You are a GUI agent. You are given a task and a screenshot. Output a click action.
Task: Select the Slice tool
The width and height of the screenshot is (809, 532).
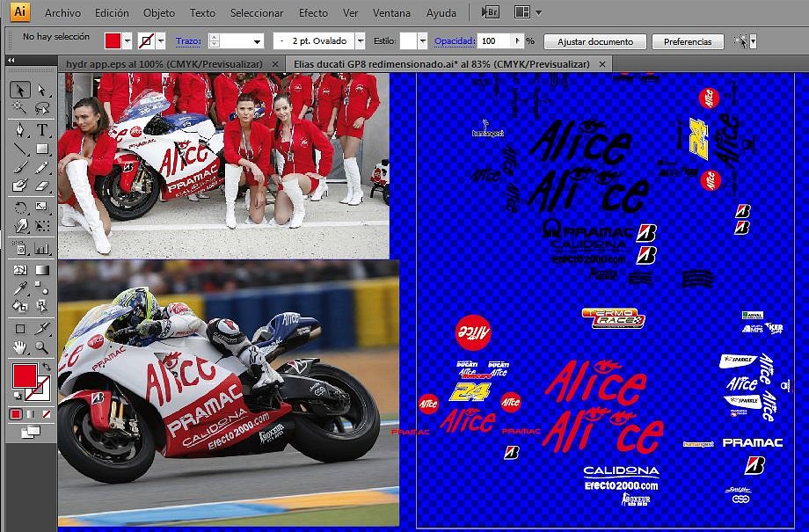tap(42, 329)
